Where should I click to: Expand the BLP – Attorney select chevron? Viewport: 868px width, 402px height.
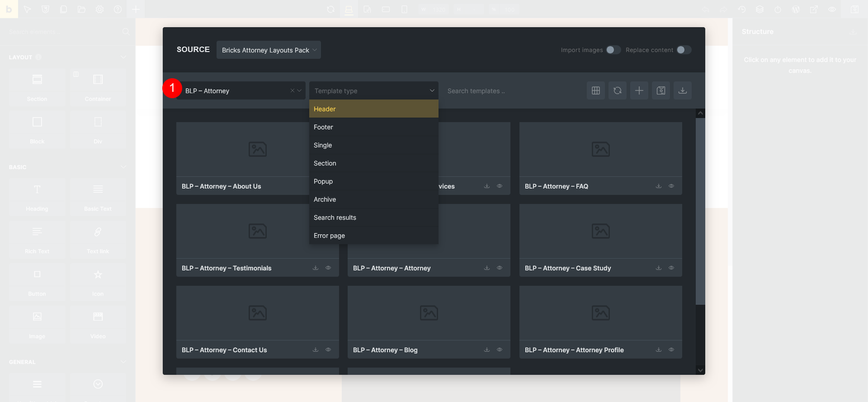click(x=299, y=91)
